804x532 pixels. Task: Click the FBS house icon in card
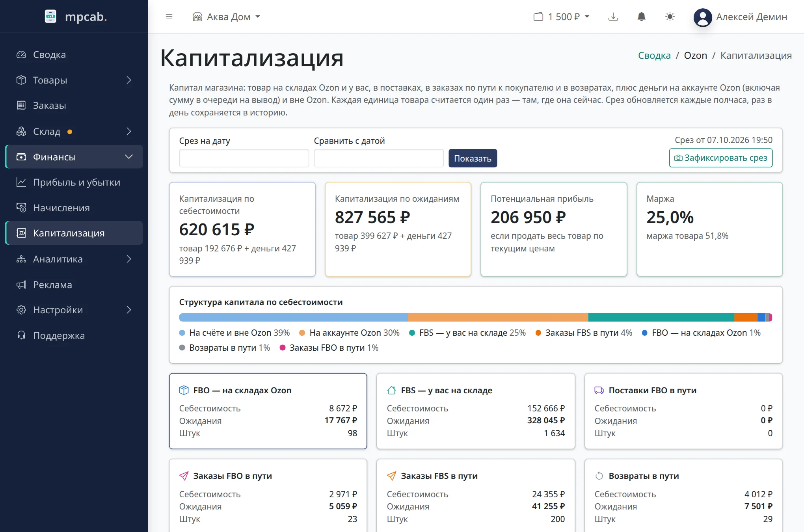[x=391, y=390]
